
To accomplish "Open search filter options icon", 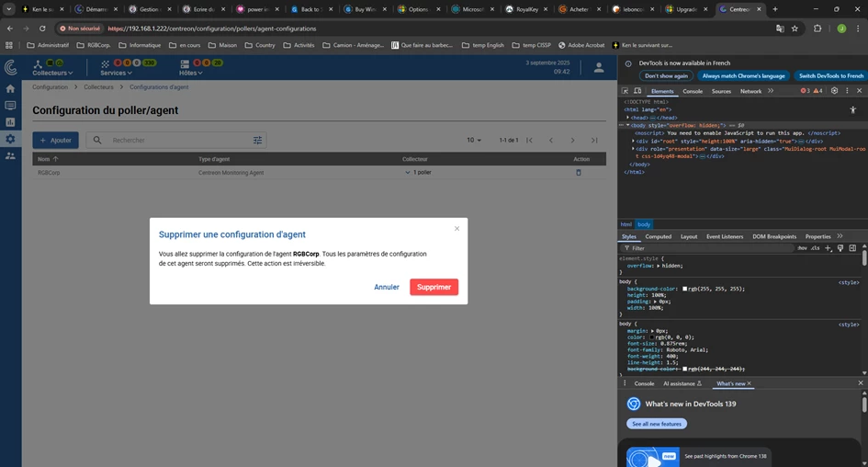I will coord(257,140).
